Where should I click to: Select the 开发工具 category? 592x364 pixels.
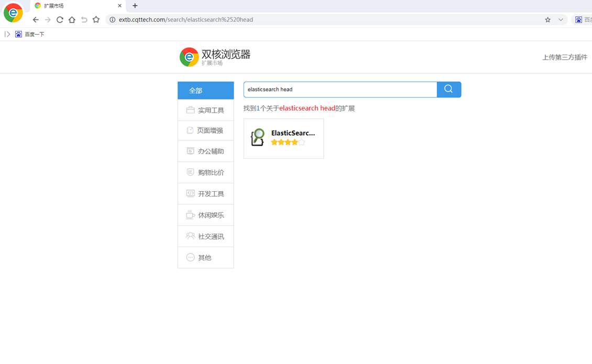point(206,194)
